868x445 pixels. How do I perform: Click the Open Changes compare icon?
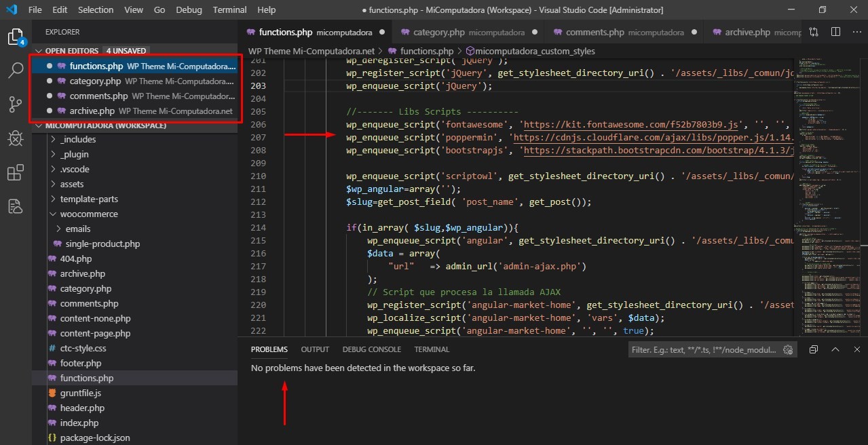[x=813, y=32]
